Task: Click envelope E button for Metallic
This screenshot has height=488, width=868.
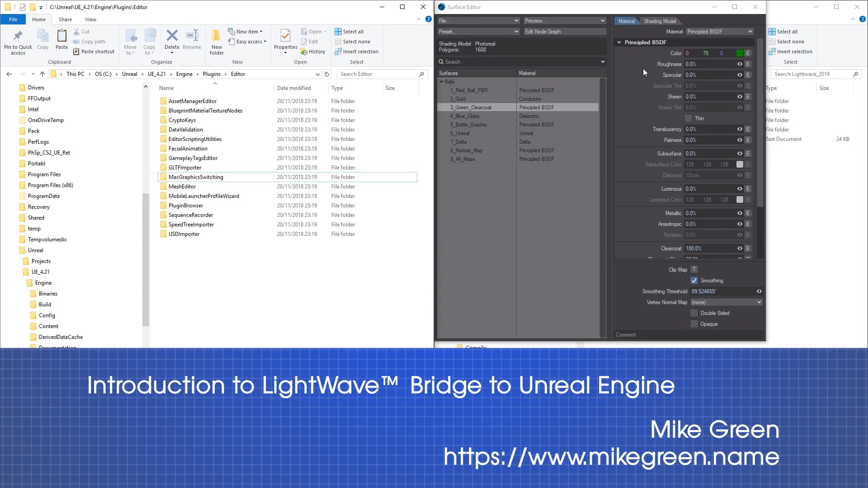Action: click(x=748, y=213)
